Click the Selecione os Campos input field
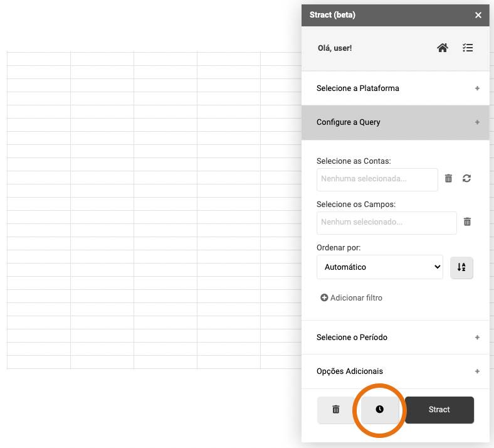494x448 pixels. tap(386, 222)
